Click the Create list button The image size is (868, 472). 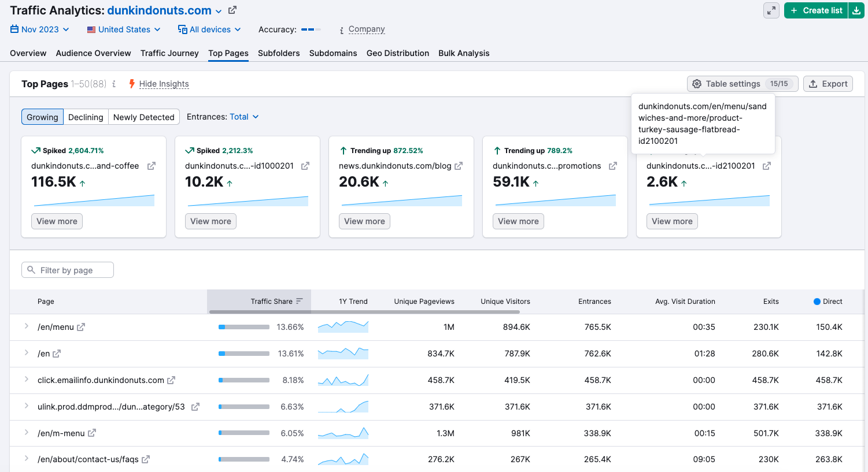tap(816, 10)
